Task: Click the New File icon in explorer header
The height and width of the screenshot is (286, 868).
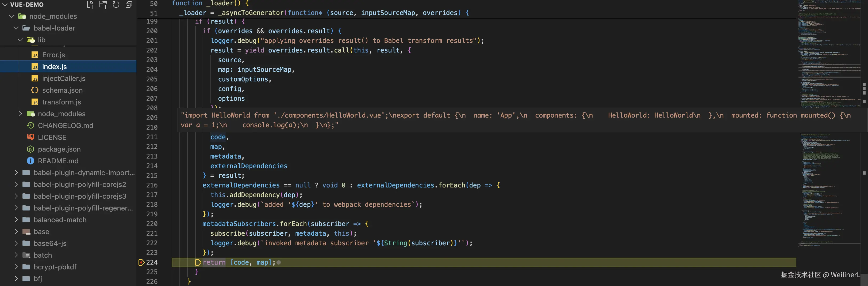Action: tap(90, 5)
